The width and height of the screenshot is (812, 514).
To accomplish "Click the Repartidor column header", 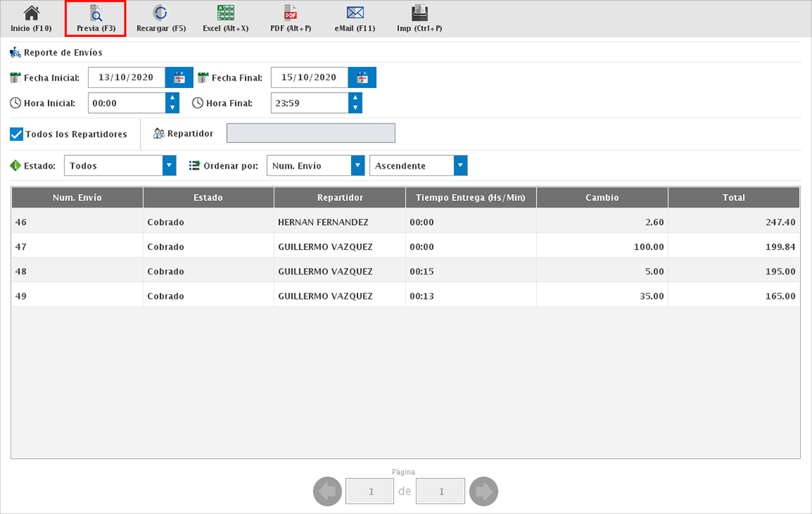I will tap(340, 198).
